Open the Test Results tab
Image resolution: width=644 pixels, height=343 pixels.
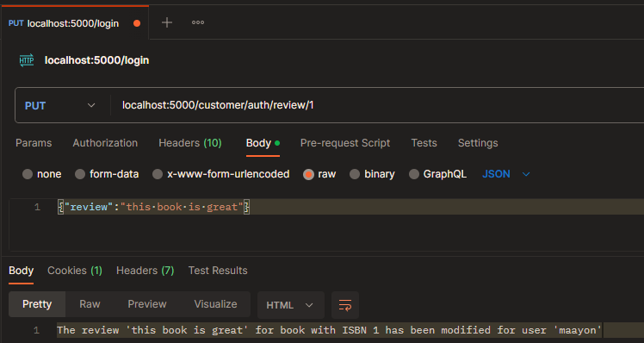[x=218, y=271]
